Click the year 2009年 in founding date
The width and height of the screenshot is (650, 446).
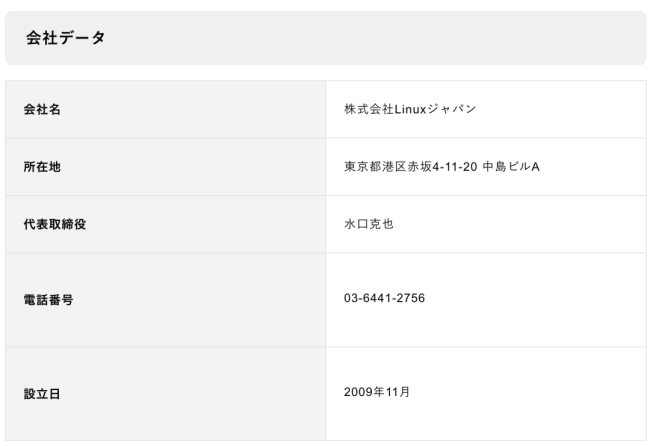click(365, 390)
